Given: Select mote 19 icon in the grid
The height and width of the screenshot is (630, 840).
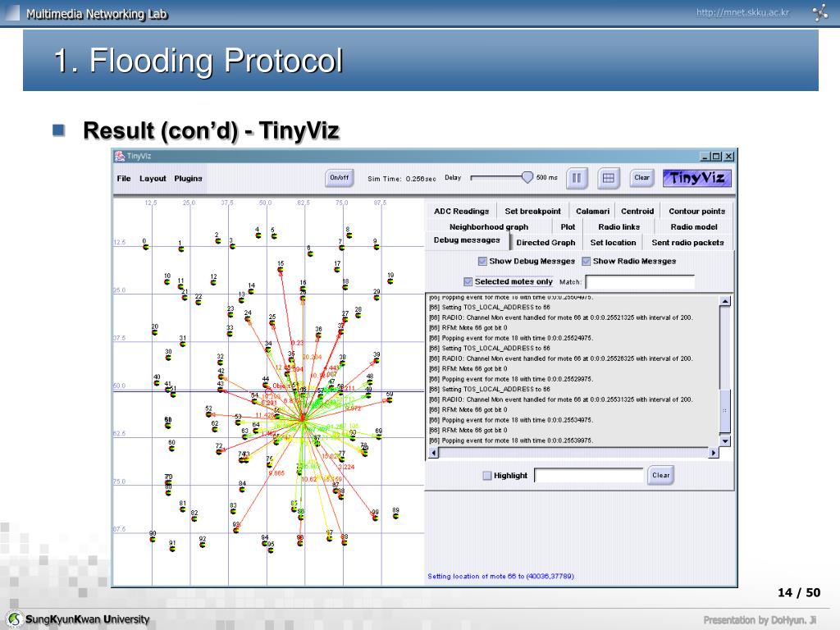Looking at the screenshot, I should coord(390,281).
